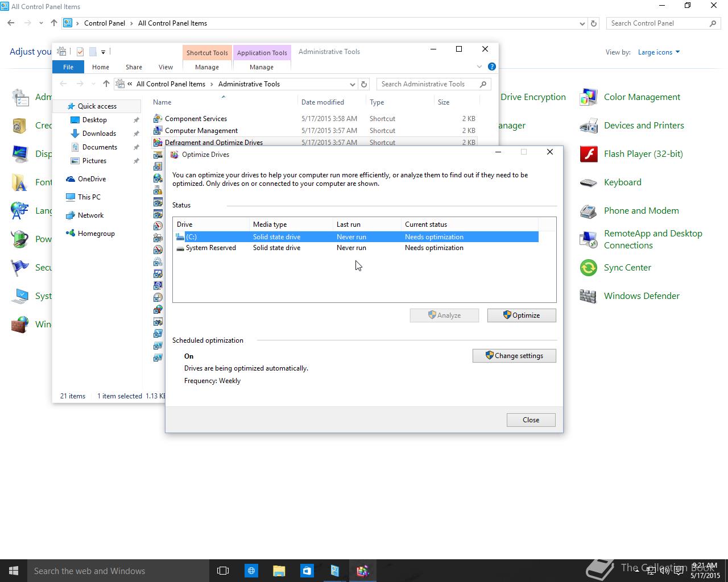Viewport: 728px width, 582px height.
Task: Click the Optimize button
Action: tap(522, 315)
